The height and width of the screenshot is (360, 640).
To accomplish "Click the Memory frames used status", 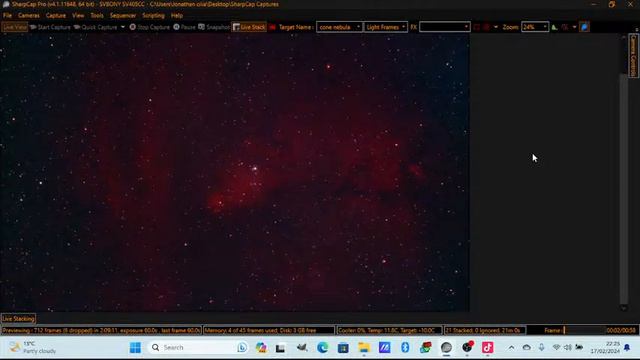I will (x=269, y=330).
